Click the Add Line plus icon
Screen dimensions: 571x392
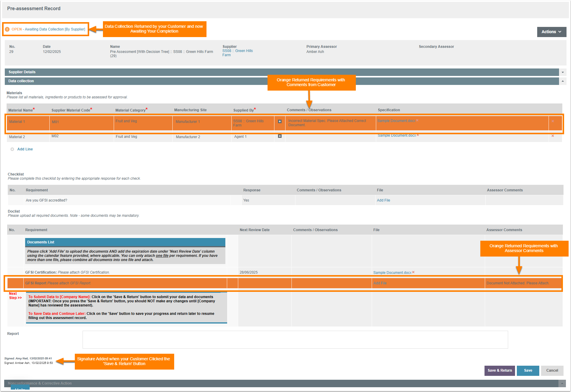(x=12, y=149)
